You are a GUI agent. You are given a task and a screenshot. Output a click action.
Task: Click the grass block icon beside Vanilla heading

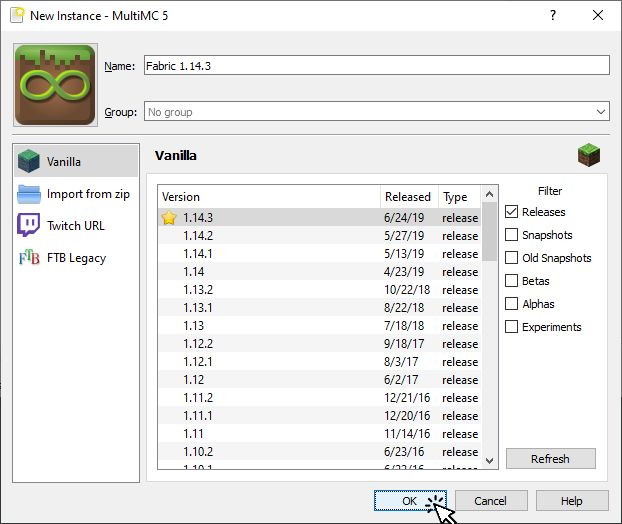pyautogui.click(x=589, y=155)
